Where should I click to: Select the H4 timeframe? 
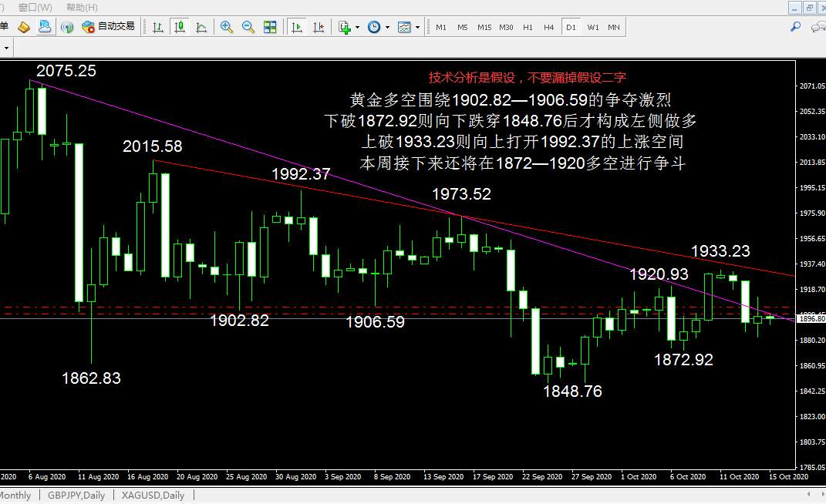(x=549, y=28)
